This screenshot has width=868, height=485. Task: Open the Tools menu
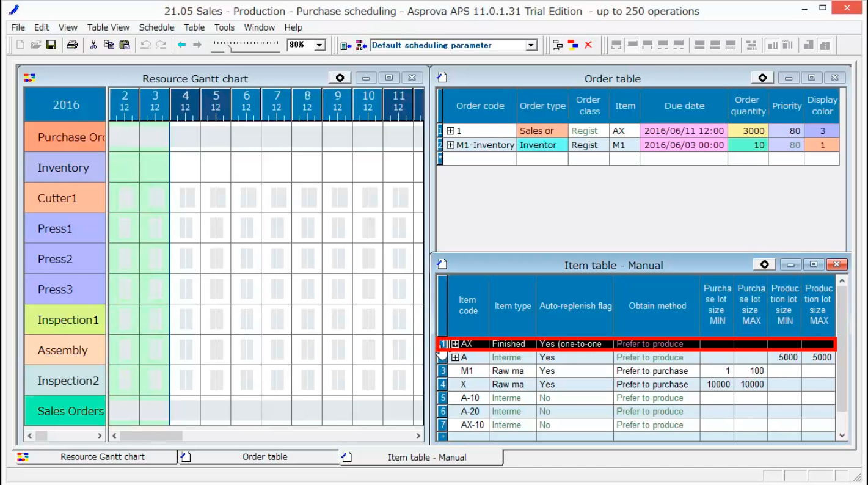coord(224,27)
